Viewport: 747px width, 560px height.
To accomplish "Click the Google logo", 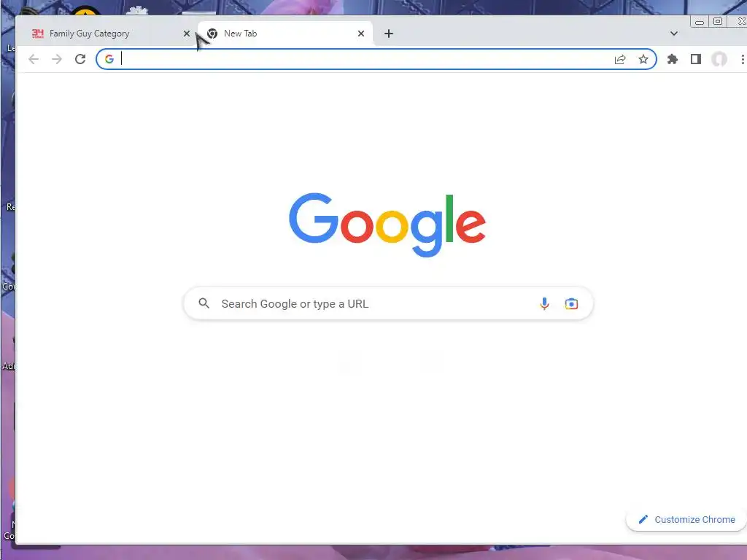I will pos(387,225).
